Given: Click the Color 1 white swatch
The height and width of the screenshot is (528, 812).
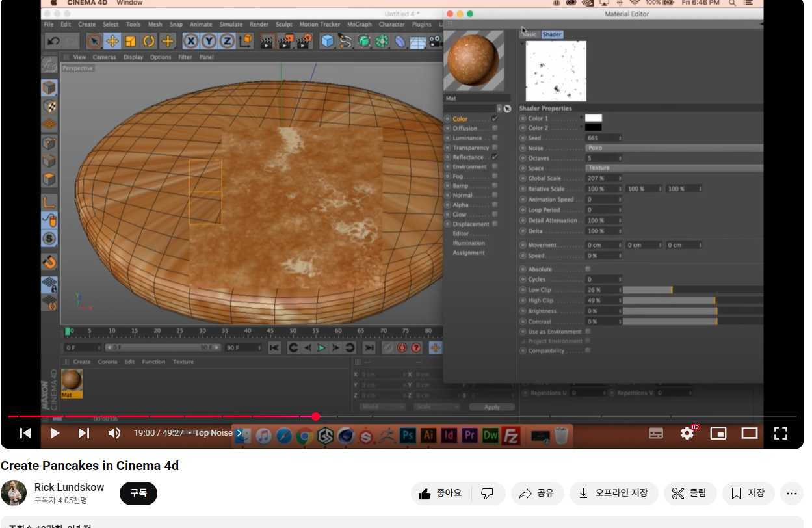Looking at the screenshot, I should 593,118.
